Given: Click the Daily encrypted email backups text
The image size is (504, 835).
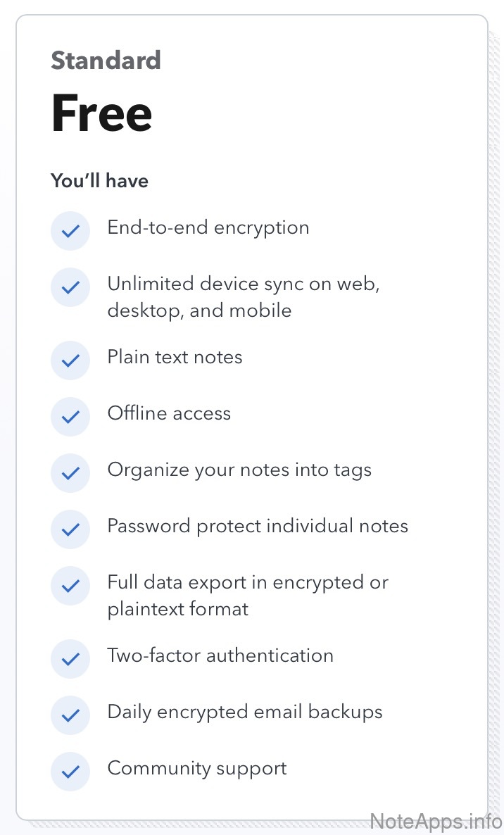Looking at the screenshot, I should click(x=245, y=712).
